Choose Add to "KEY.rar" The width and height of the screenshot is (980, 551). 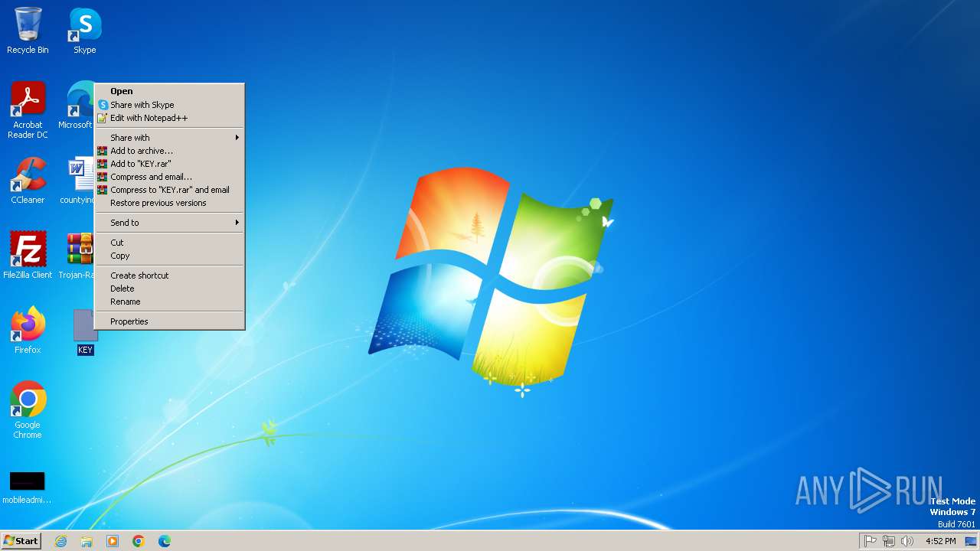click(169, 164)
